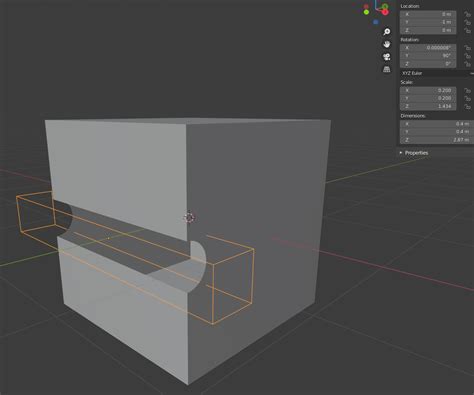474x395 pixels.
Task: Expand the Properties panel section
Action: [x=414, y=153]
